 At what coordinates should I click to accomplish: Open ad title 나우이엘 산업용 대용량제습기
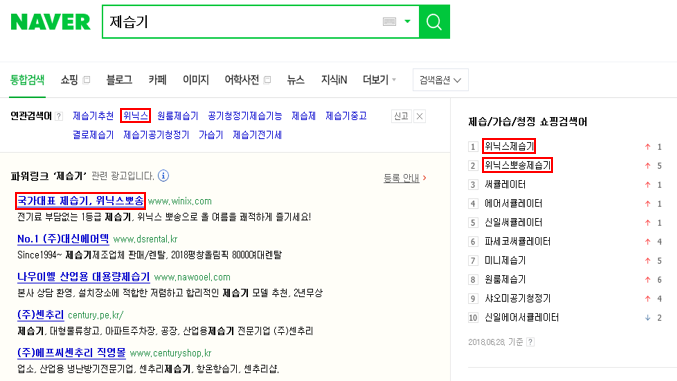(83, 277)
